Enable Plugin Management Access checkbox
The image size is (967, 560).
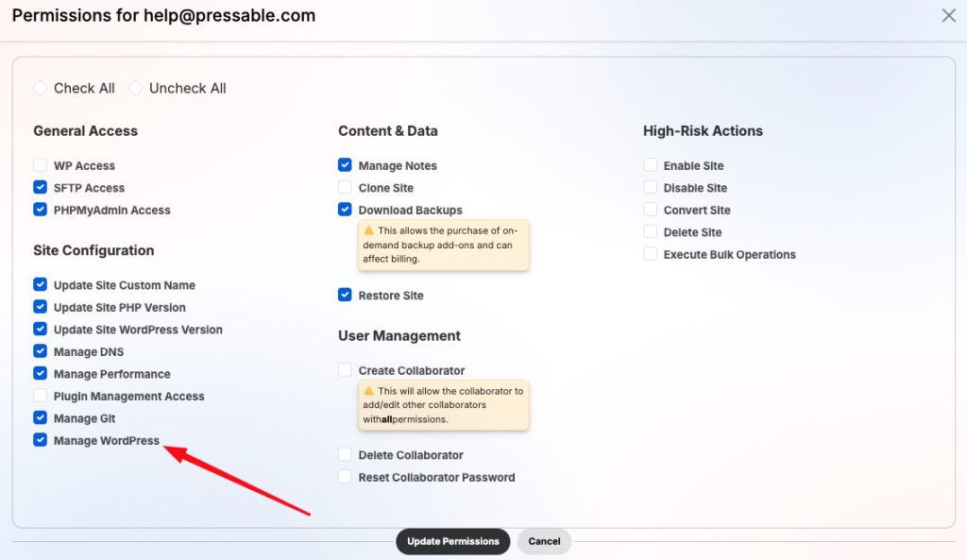click(x=41, y=396)
